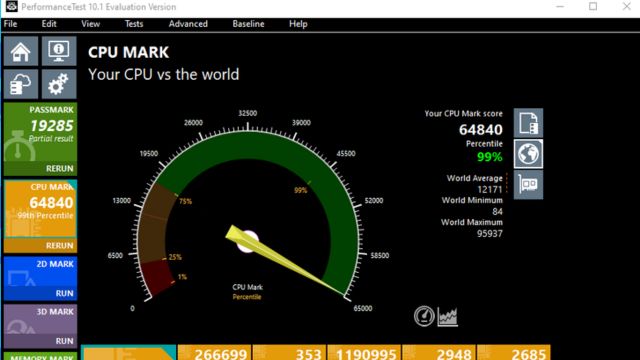Open the Advanced menu
The image size is (640, 360).
click(188, 24)
